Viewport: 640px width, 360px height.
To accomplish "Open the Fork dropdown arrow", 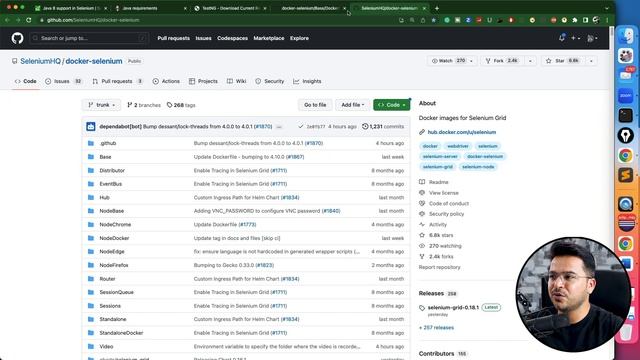I will click(x=530, y=61).
